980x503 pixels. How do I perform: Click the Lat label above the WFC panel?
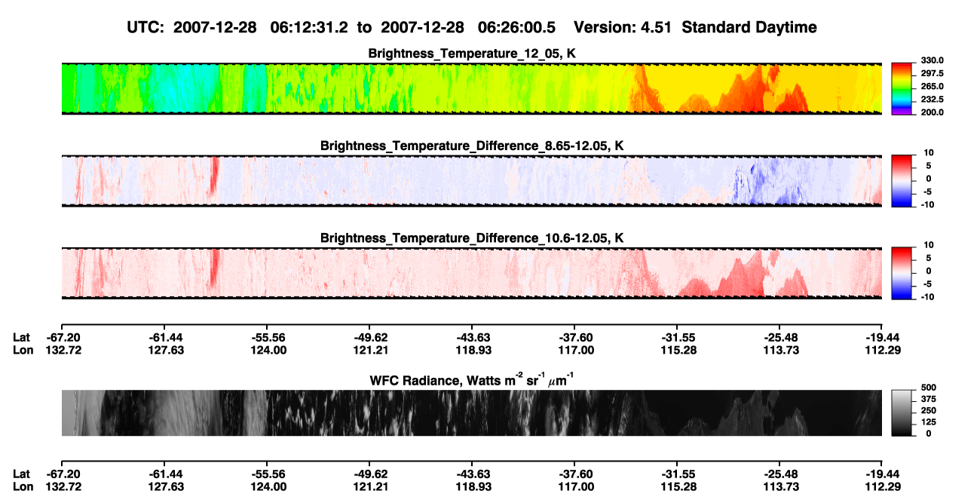pos(21,338)
